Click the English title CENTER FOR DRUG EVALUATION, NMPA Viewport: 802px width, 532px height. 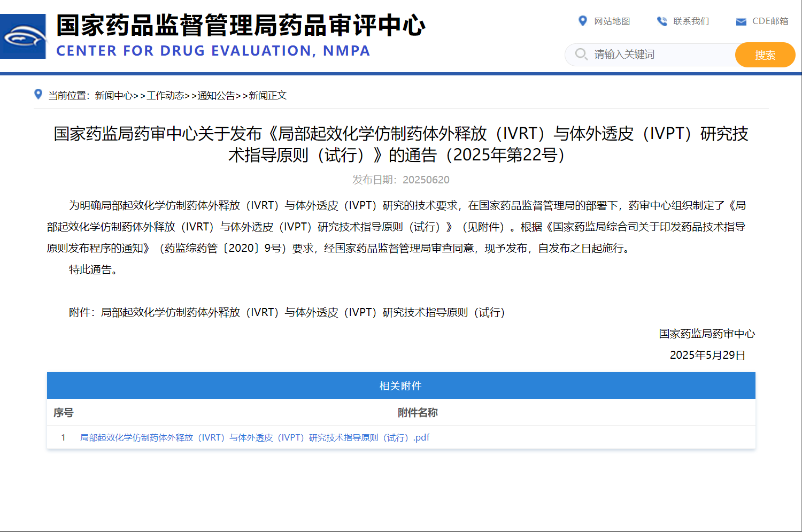point(213,51)
